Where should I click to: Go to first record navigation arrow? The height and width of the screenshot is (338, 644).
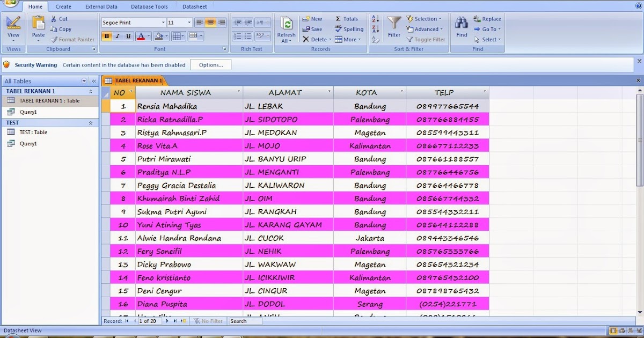127,321
